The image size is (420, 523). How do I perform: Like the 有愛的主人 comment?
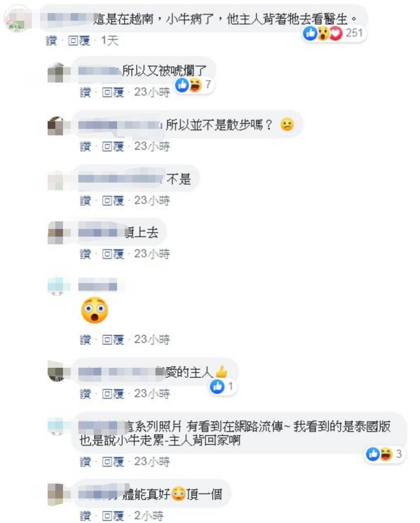pos(85,393)
